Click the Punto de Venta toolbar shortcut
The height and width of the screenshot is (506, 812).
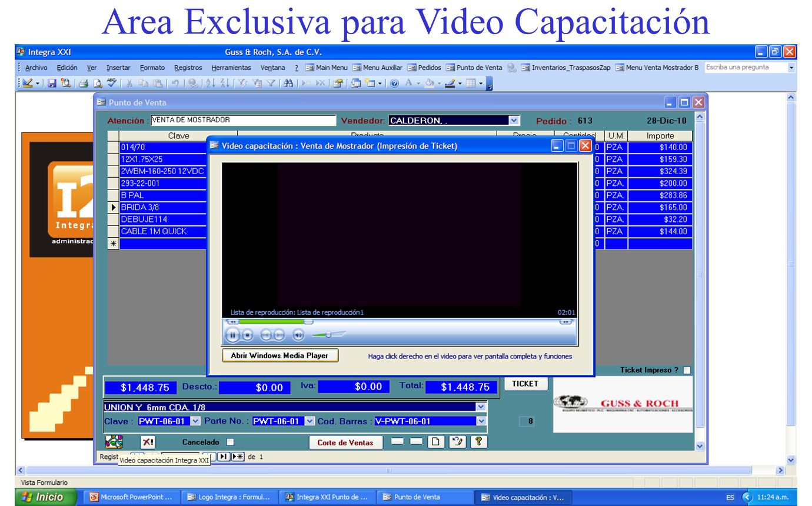pyautogui.click(x=474, y=68)
